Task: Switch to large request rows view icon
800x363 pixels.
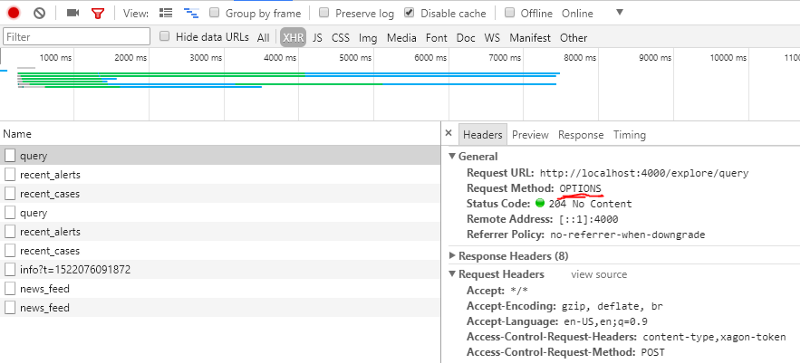Action: click(165, 13)
